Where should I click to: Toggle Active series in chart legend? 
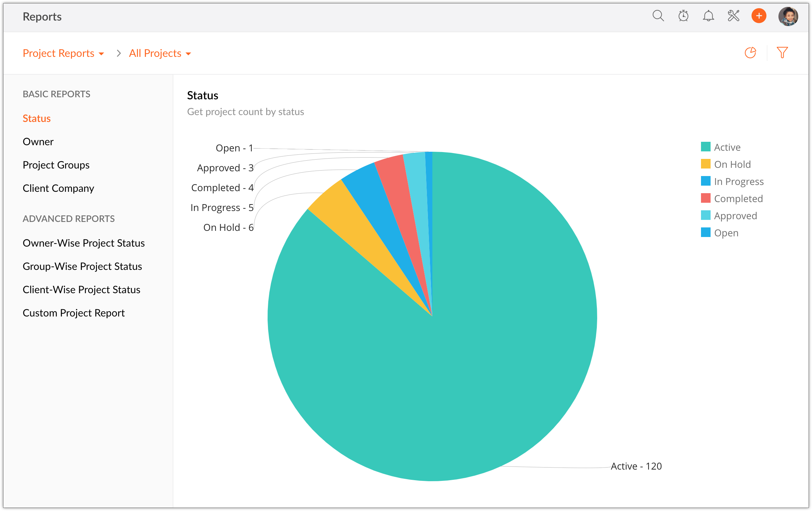(727, 147)
